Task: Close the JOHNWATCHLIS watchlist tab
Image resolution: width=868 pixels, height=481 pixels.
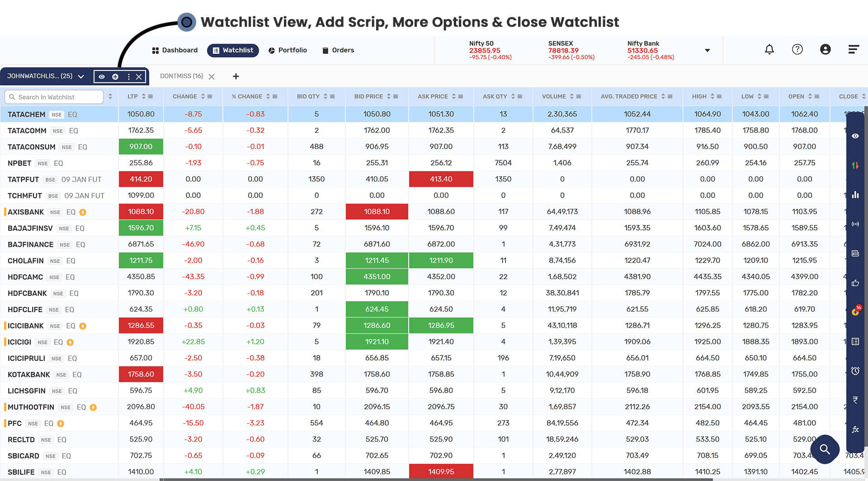Action: pyautogui.click(x=139, y=77)
